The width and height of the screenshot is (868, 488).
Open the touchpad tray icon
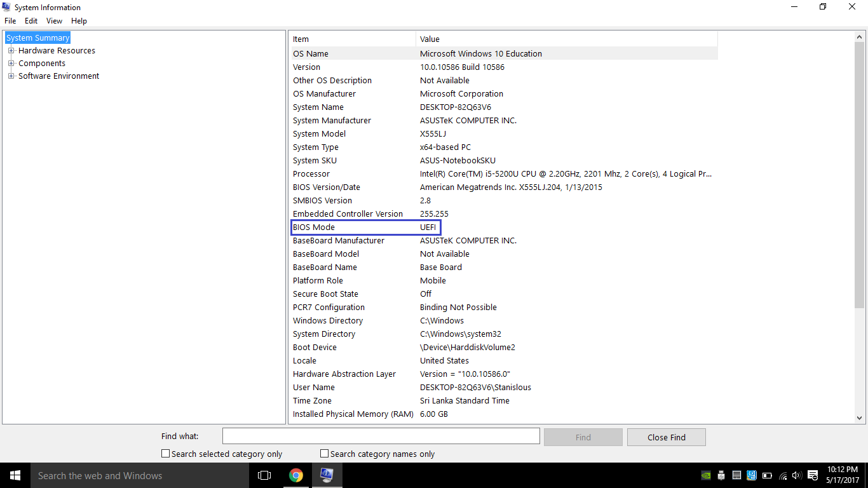[736, 475]
